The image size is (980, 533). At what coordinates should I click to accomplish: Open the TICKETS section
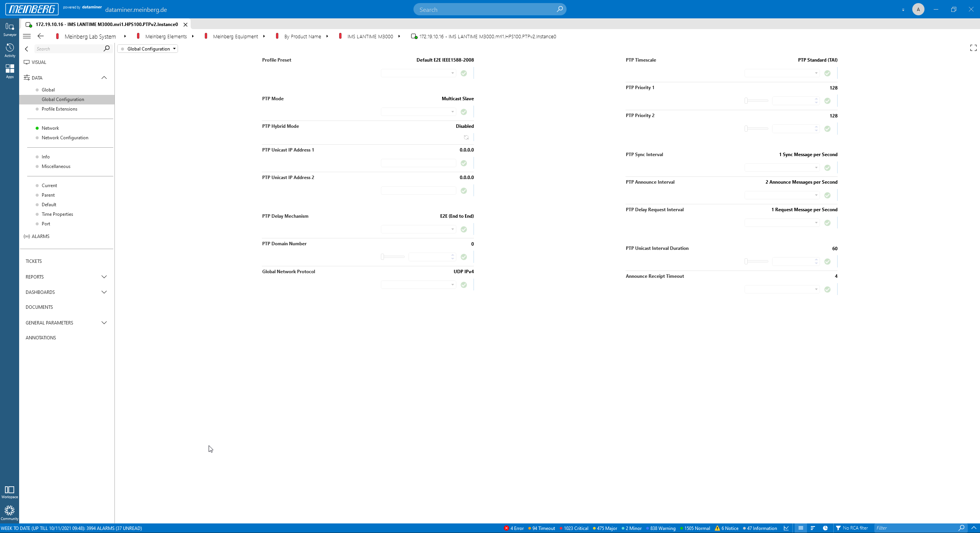pos(34,261)
